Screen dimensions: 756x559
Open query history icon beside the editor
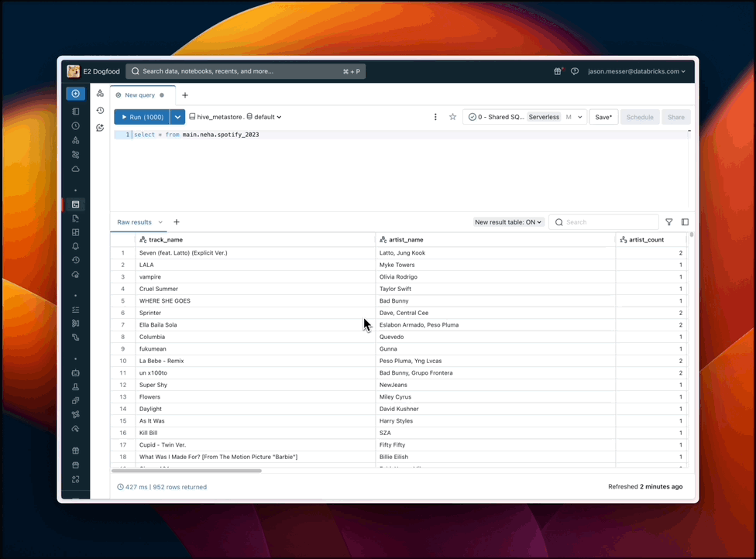(x=100, y=111)
